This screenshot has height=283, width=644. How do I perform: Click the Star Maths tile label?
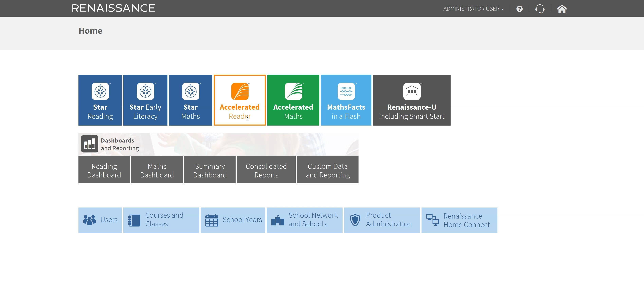pyautogui.click(x=191, y=112)
